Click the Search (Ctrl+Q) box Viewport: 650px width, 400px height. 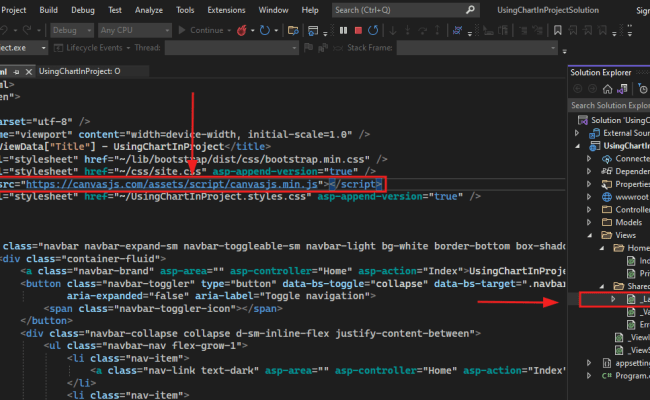pos(406,10)
